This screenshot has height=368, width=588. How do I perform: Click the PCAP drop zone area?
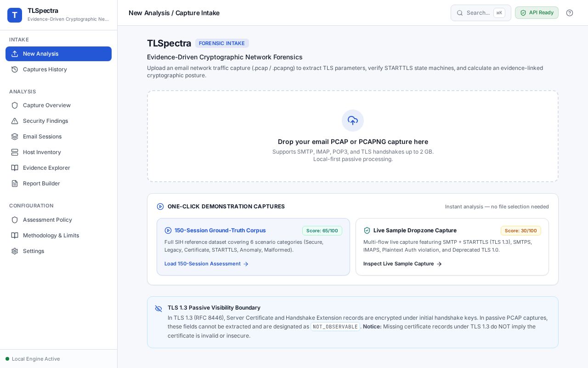(353, 136)
